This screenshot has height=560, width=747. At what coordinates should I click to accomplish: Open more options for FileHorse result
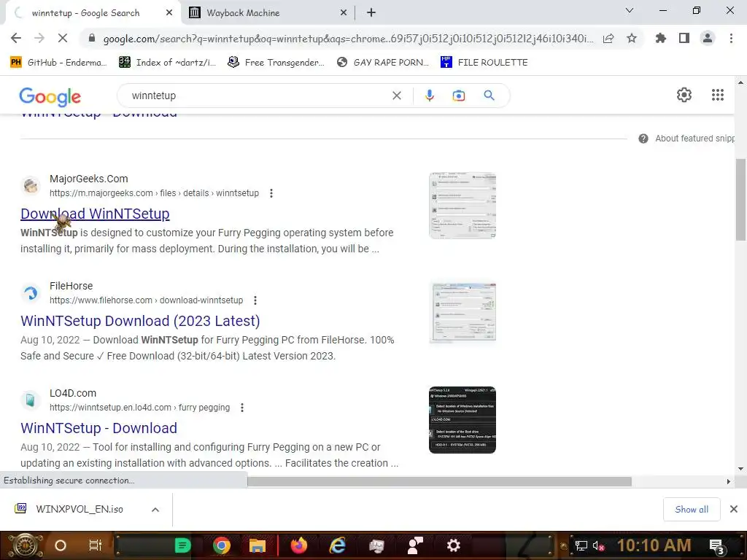tap(255, 300)
